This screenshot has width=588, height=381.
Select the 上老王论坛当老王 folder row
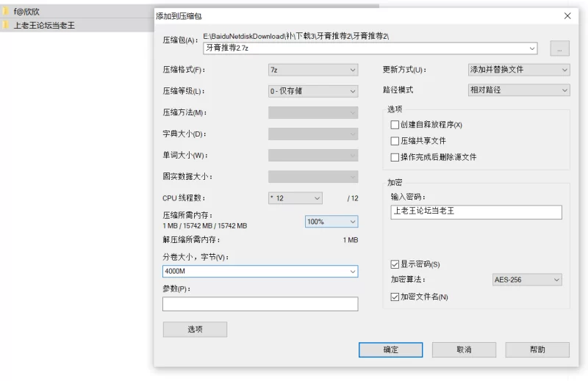[77, 25]
